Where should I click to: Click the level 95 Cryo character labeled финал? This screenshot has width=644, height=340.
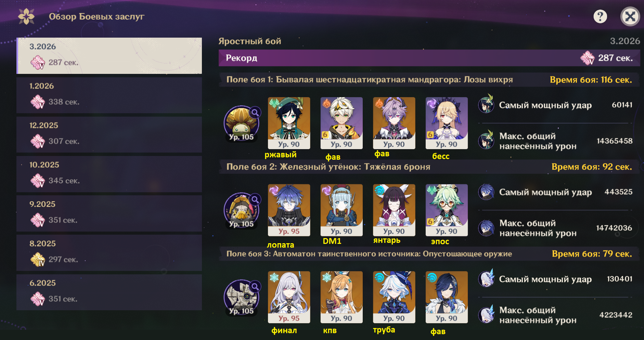289,297
